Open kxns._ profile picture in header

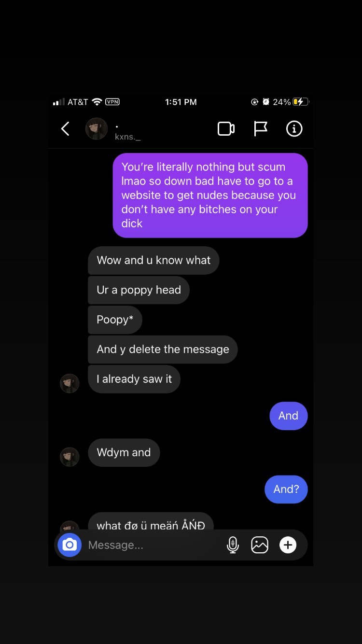click(x=96, y=129)
